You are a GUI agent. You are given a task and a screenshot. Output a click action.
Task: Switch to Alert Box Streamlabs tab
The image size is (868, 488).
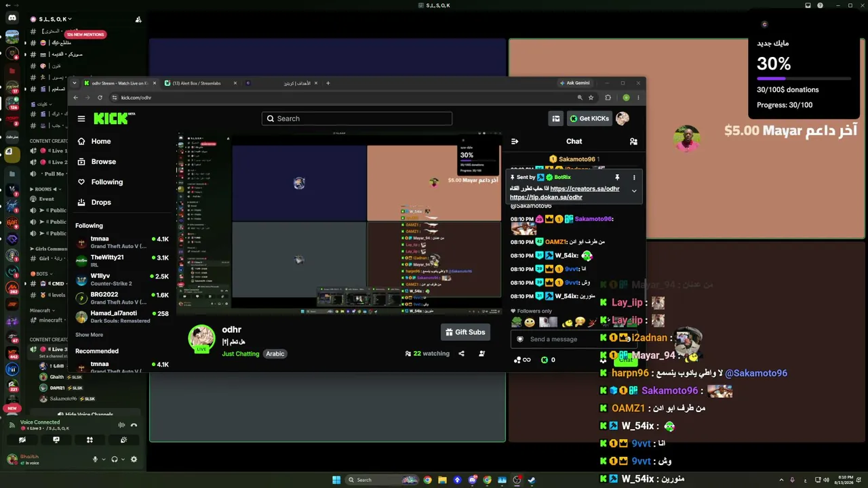[x=199, y=83]
